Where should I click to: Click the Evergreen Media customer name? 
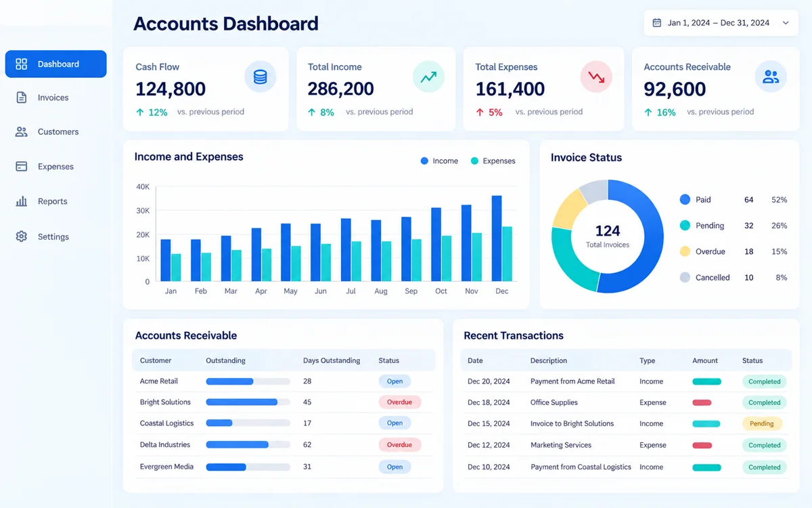[166, 467]
